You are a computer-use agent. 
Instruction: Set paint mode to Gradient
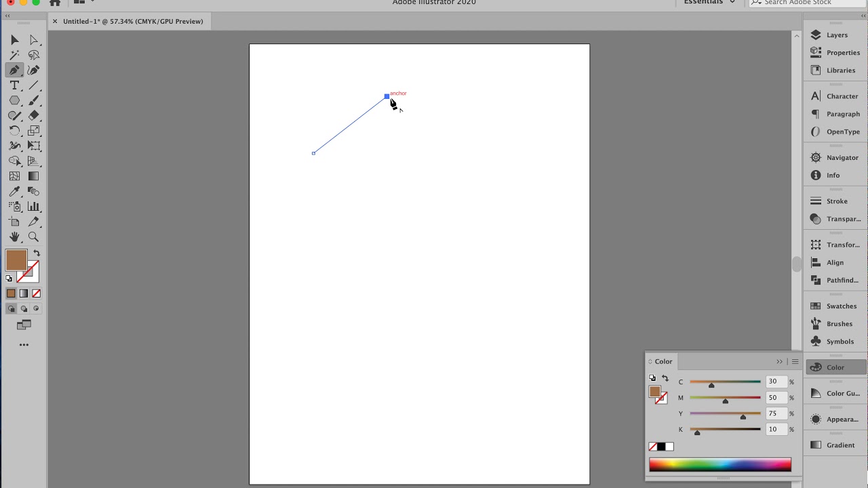pyautogui.click(x=24, y=293)
